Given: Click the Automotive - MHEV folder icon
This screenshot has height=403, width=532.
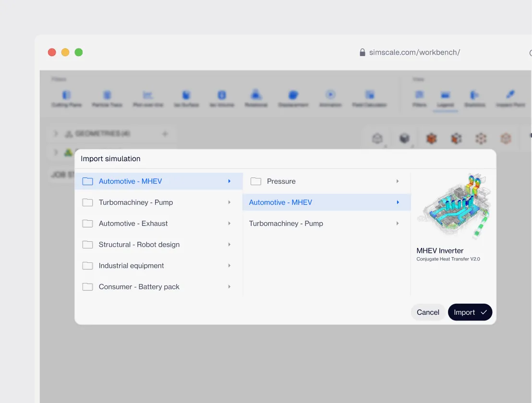Looking at the screenshot, I should [87, 181].
